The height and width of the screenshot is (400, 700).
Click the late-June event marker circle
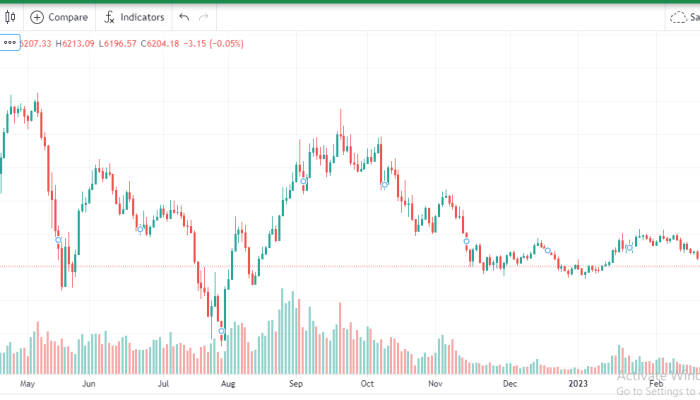tap(140, 229)
